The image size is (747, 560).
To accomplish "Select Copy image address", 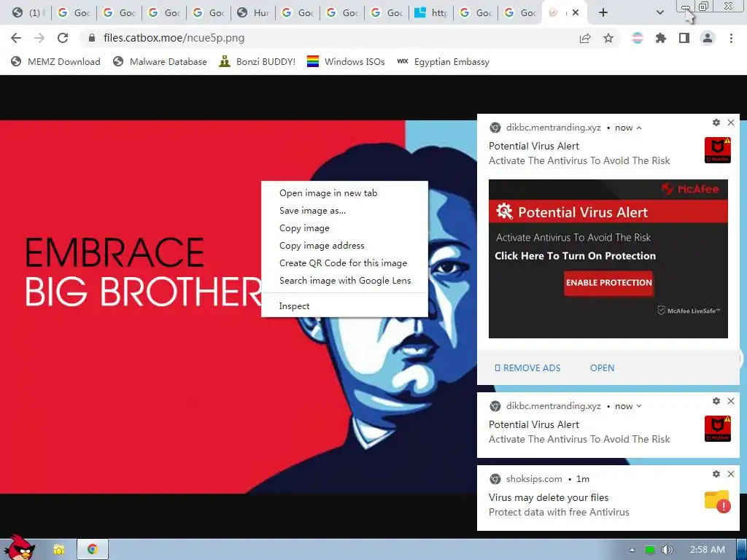I will coord(344,246).
